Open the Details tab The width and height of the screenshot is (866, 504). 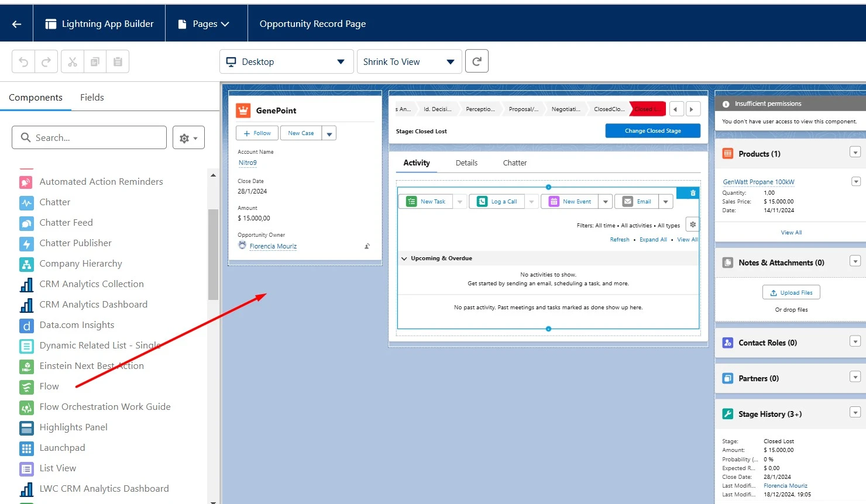point(466,163)
